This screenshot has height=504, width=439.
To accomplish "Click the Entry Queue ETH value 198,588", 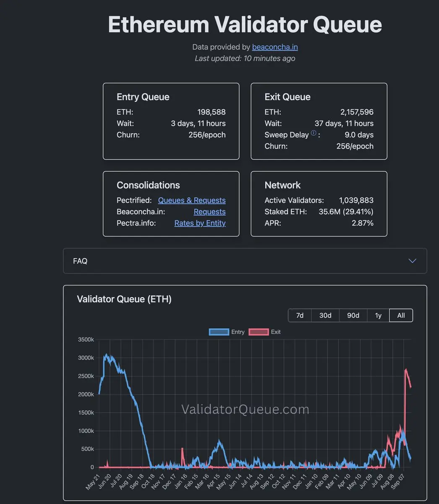I will click(x=212, y=112).
